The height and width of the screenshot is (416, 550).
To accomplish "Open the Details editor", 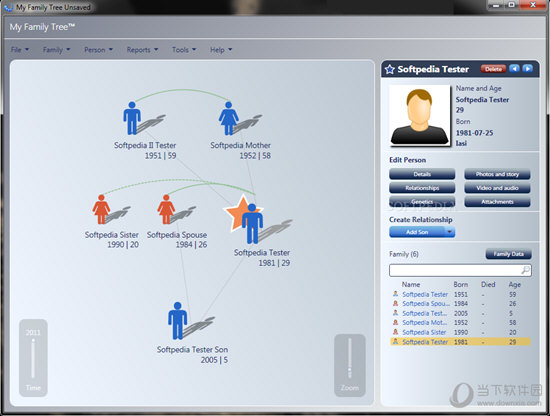I will [x=422, y=174].
